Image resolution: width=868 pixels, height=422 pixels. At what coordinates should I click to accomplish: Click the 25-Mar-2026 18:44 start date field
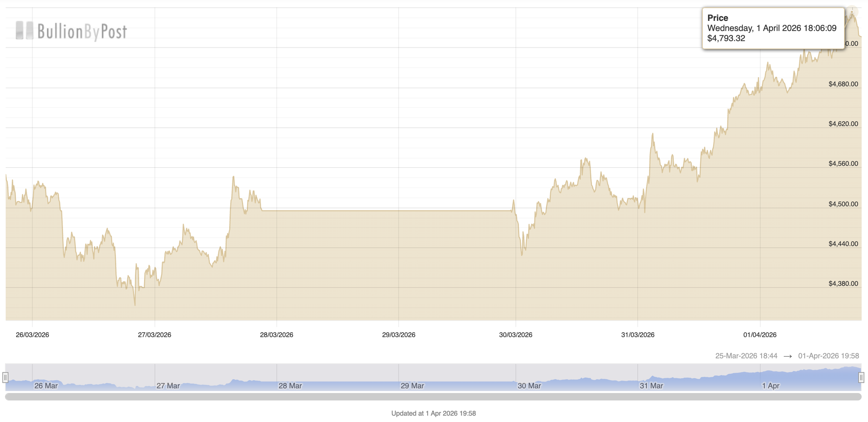click(x=746, y=356)
